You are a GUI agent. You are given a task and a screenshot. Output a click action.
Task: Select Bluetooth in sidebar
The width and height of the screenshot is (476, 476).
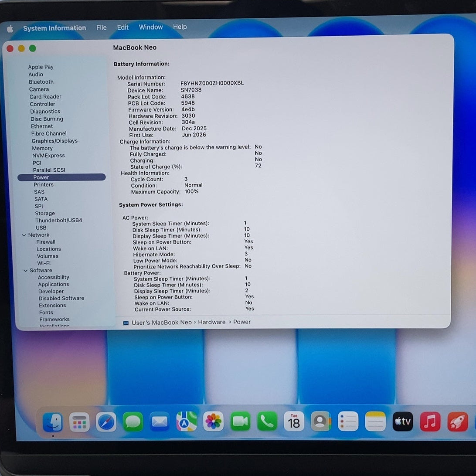[x=41, y=82]
